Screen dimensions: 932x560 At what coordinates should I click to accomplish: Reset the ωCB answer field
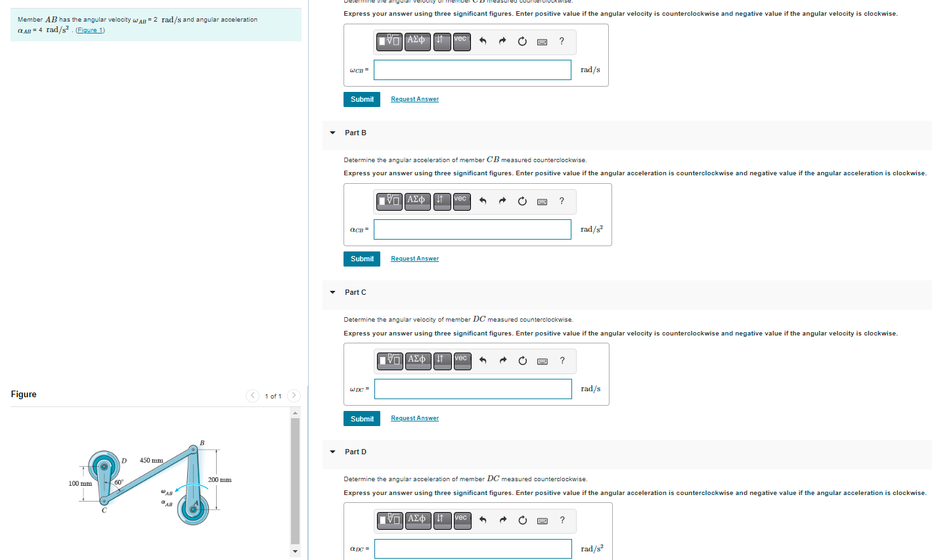click(522, 41)
